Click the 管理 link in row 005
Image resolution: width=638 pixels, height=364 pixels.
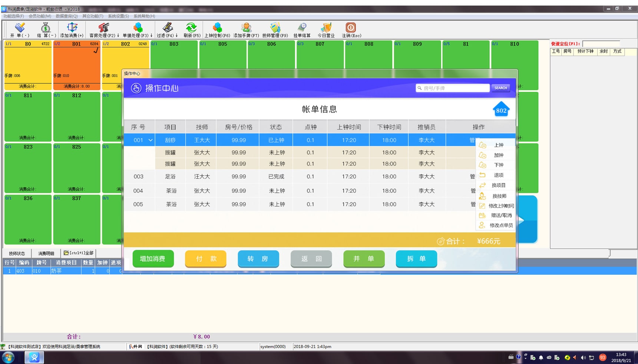point(473,204)
